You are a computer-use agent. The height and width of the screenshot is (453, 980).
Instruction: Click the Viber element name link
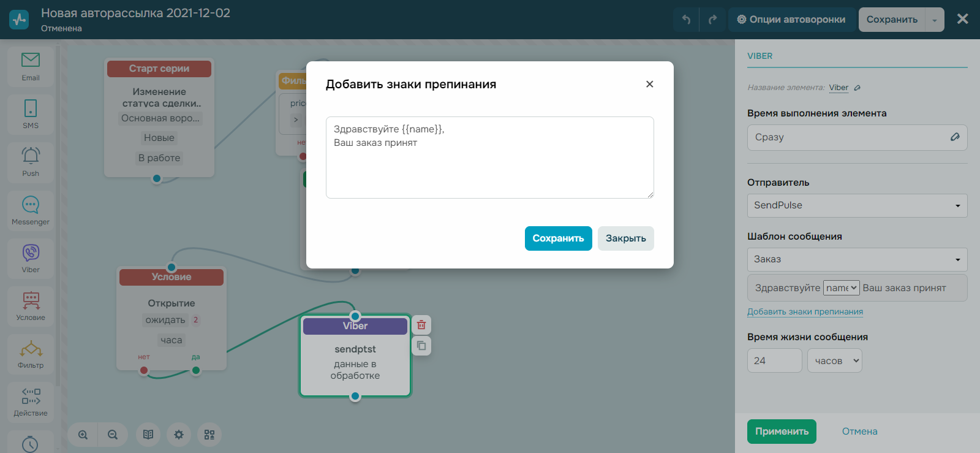point(839,88)
